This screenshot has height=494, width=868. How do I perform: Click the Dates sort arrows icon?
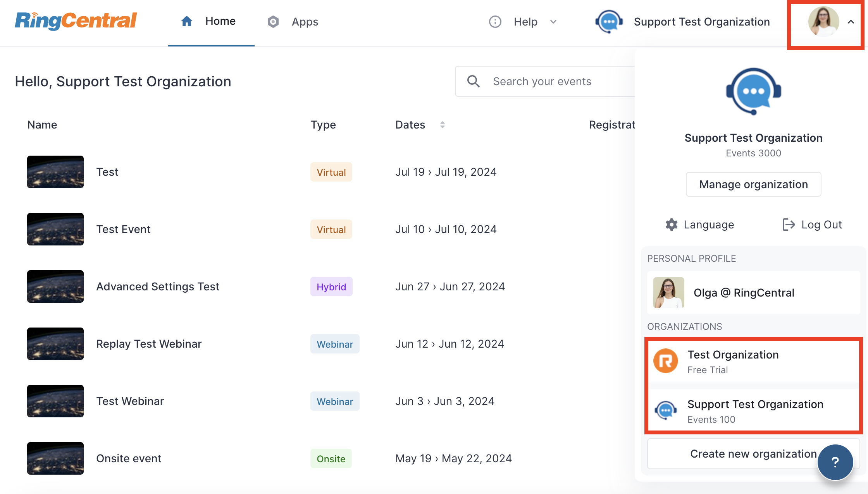pyautogui.click(x=443, y=125)
